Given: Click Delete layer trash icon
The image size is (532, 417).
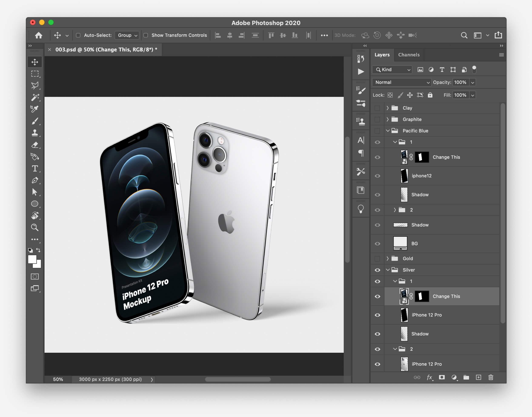Looking at the screenshot, I should point(491,377).
